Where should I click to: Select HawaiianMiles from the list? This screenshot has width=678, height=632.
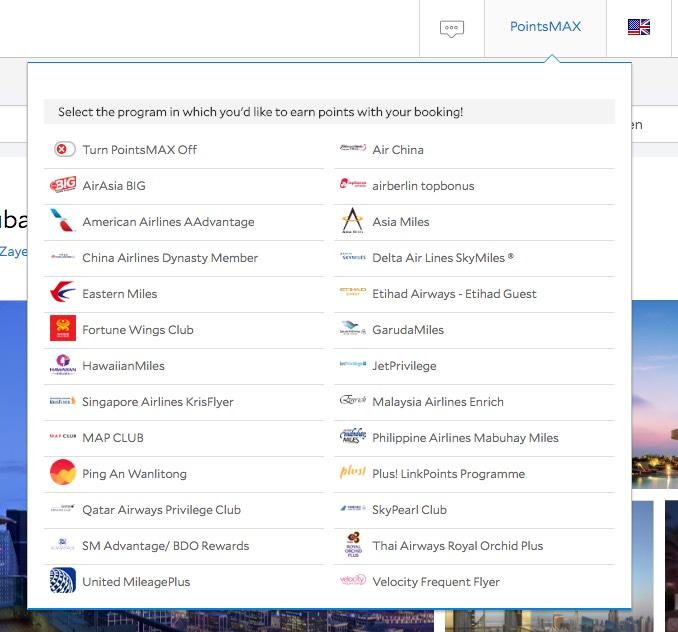click(x=123, y=366)
